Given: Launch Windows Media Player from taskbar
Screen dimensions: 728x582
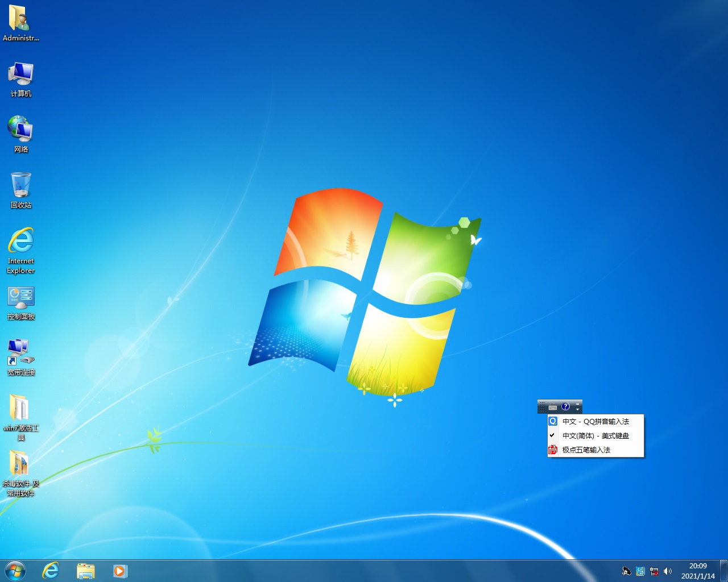Looking at the screenshot, I should click(x=120, y=571).
